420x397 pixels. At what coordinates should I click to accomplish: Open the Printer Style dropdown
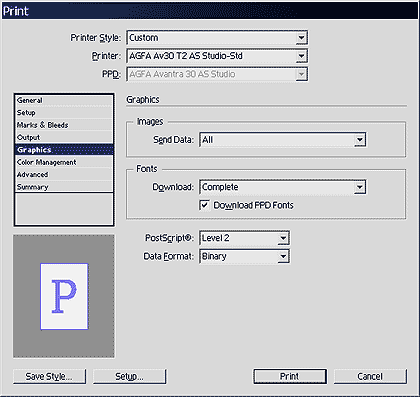coord(217,38)
